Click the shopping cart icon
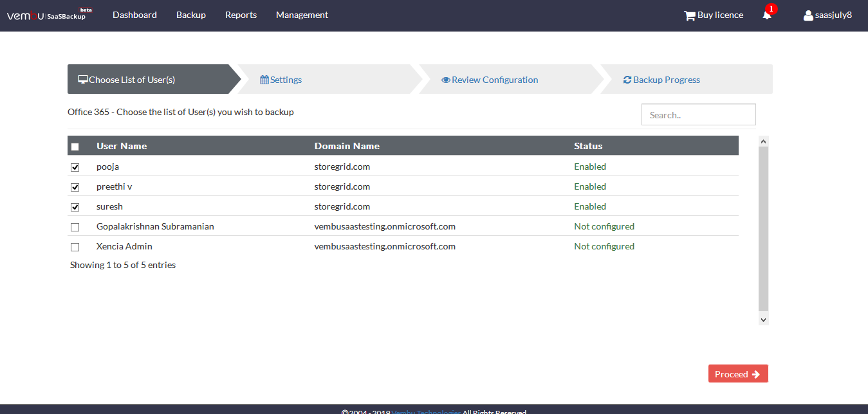868x414 pixels. pyautogui.click(x=689, y=15)
